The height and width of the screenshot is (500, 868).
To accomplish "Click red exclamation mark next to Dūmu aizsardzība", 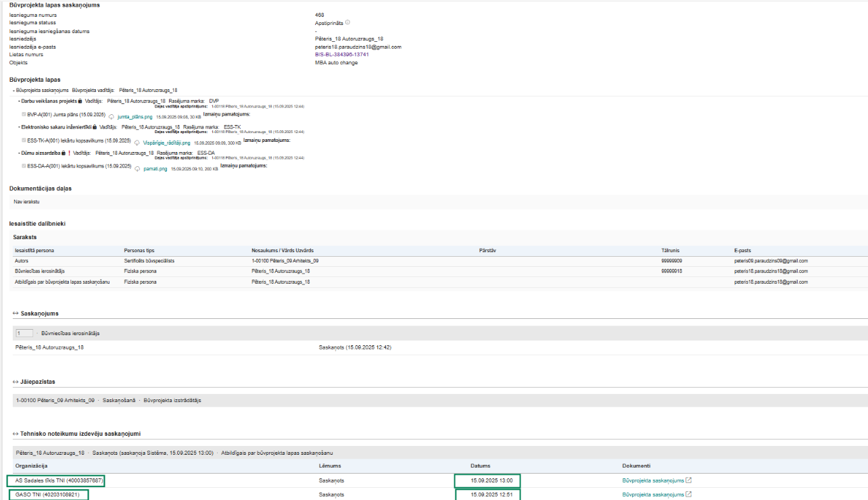I will pyautogui.click(x=69, y=153).
